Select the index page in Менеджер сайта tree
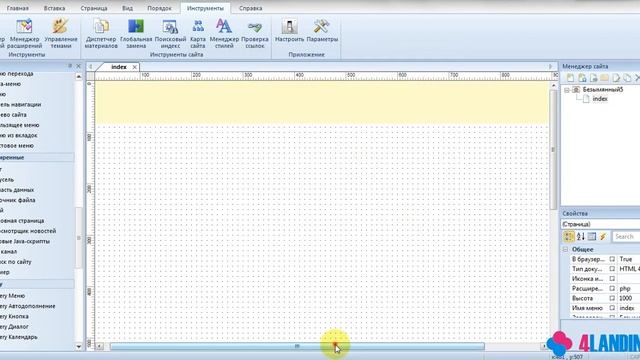Image resolution: width=640 pixels, height=360 pixels. tap(600, 99)
